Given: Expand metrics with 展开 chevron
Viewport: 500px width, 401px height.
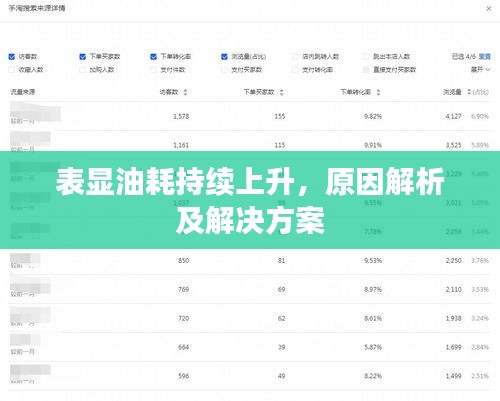Looking at the screenshot, I should pyautogui.click(x=480, y=69).
